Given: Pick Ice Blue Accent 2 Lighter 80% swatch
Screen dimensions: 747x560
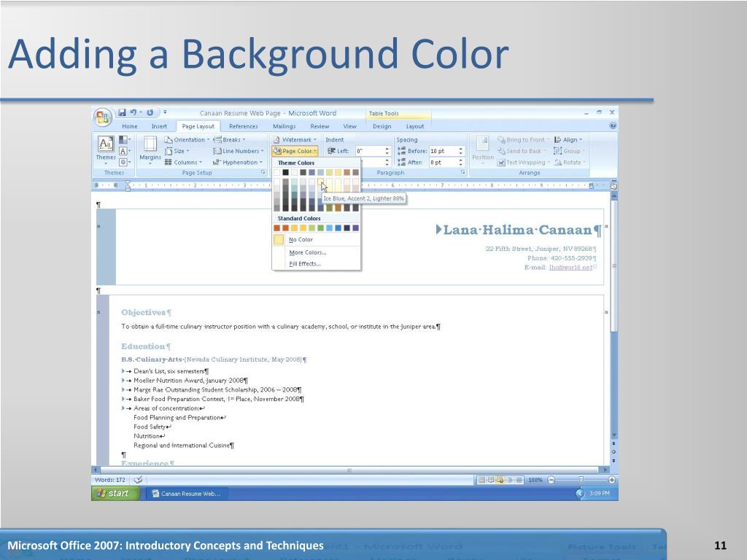Looking at the screenshot, I should pyautogui.click(x=321, y=182).
